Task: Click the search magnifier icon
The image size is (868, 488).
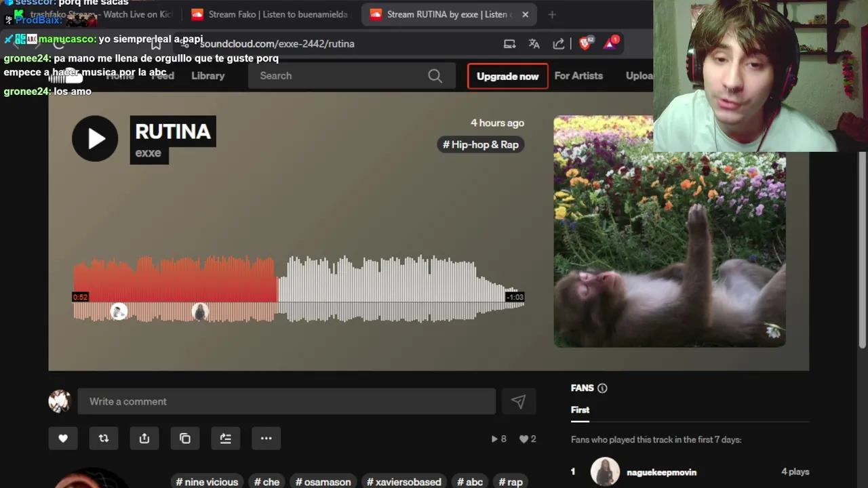Action: point(435,76)
